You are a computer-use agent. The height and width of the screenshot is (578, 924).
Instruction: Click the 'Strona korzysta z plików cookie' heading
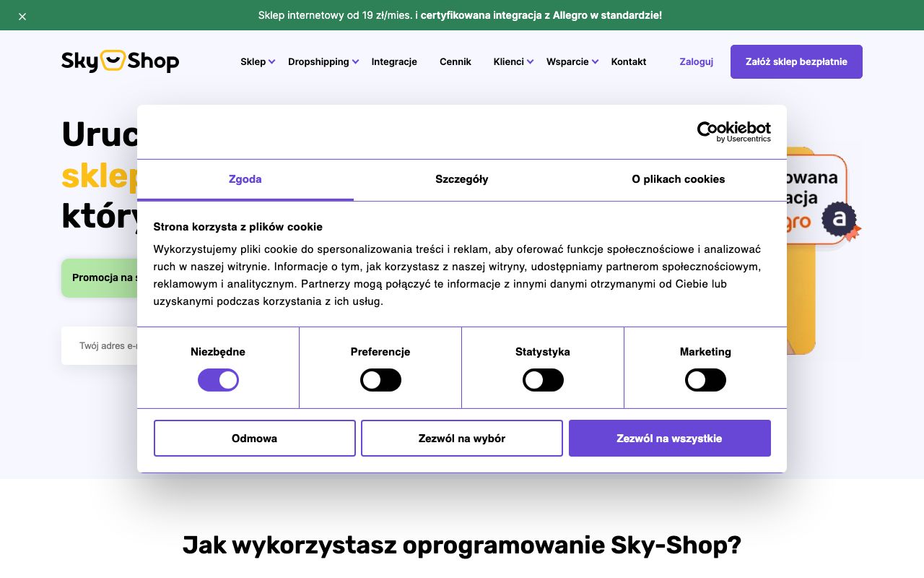pyautogui.click(x=238, y=227)
